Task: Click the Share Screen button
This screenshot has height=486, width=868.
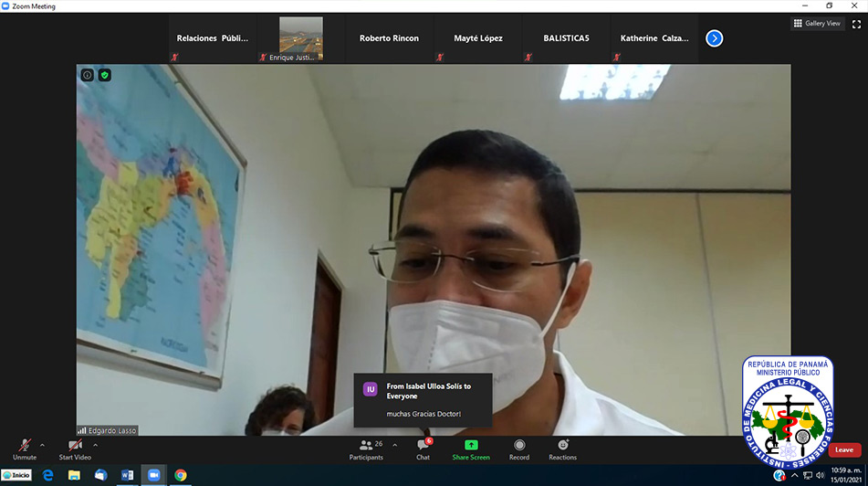Action: [x=471, y=449]
